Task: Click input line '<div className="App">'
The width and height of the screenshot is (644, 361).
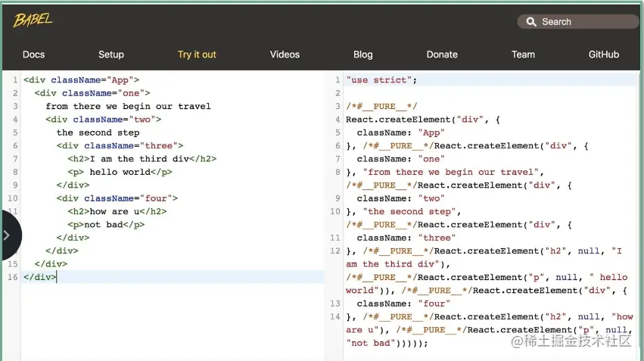Action: tap(81, 80)
